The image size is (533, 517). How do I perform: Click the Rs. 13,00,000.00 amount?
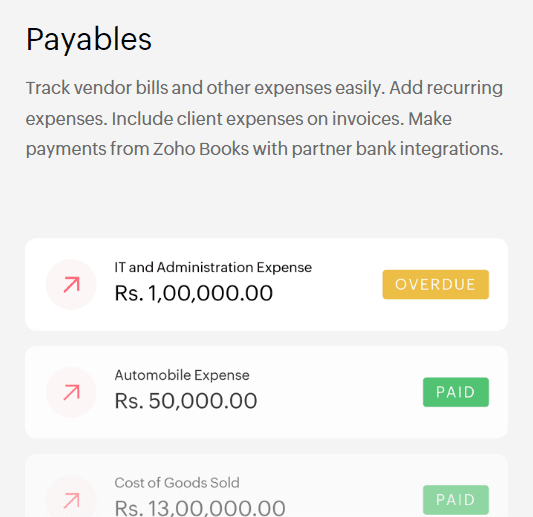(200, 508)
